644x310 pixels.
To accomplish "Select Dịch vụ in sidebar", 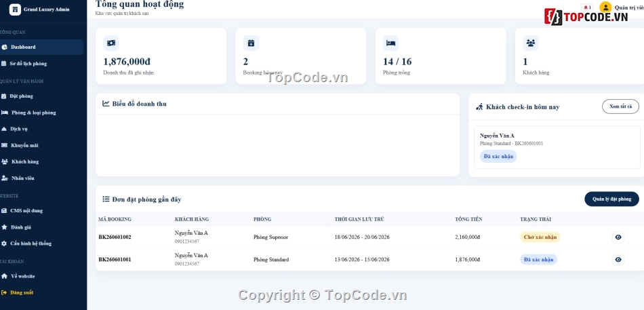I will (41, 129).
